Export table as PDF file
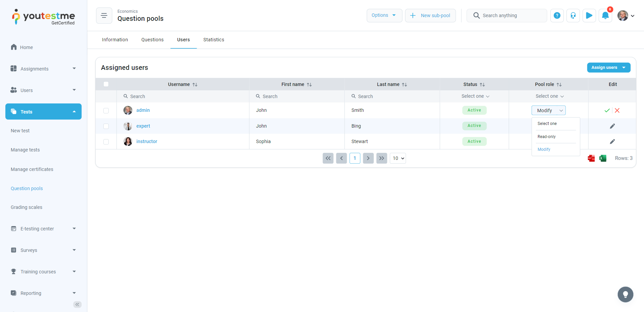Viewport: 644px width, 312px height. tap(591, 158)
